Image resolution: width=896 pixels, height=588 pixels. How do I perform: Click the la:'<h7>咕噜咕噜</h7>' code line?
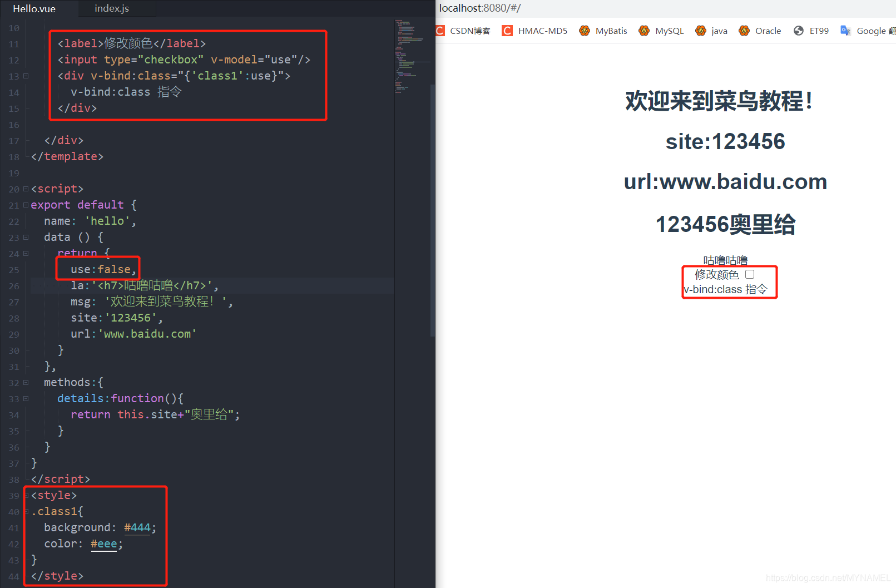pos(145,285)
